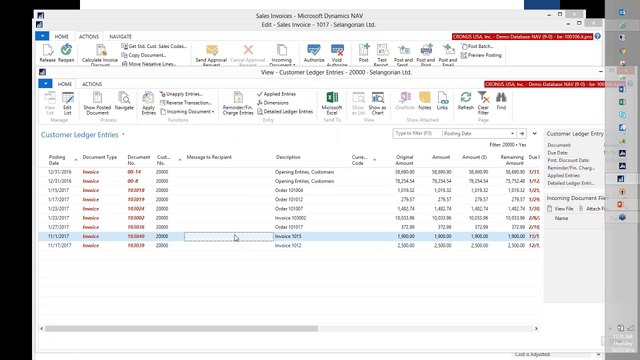This screenshot has height=360, width=640.
Task: Click Test Report icon
Action: pos(382,55)
